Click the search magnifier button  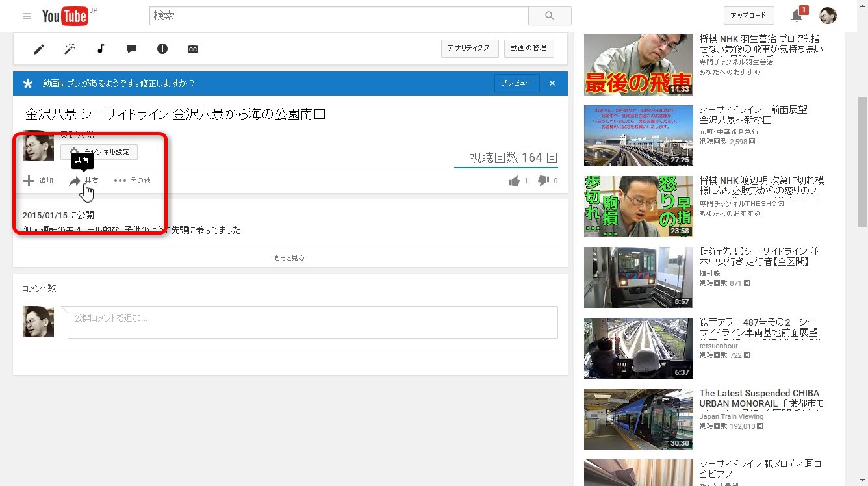[x=550, y=16]
